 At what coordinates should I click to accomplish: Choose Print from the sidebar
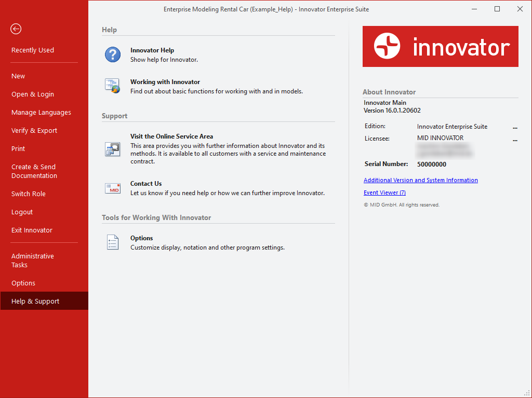click(18, 149)
